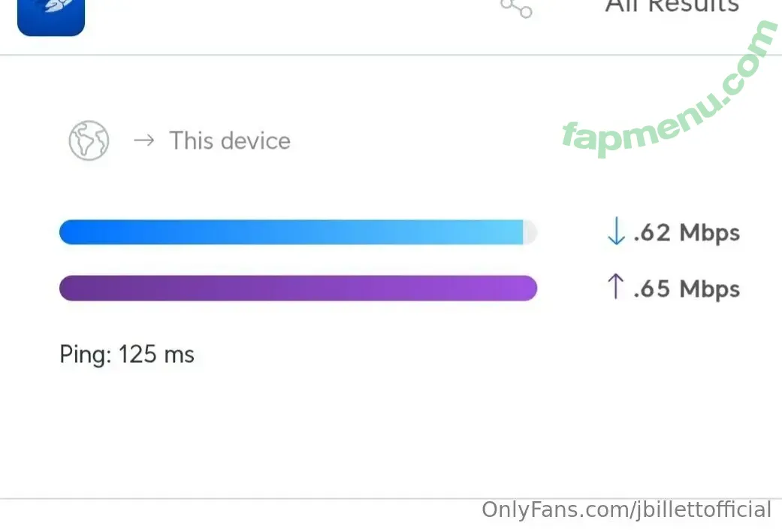Tap the blue rocket app icon
The height and width of the screenshot is (532, 782).
point(51,16)
